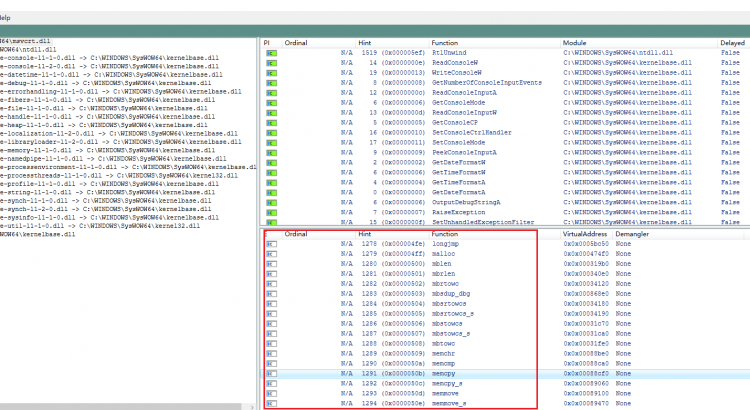Click the green import icon beside RtlUnwind
The width and height of the screenshot is (750, 410).
pyautogui.click(x=271, y=53)
